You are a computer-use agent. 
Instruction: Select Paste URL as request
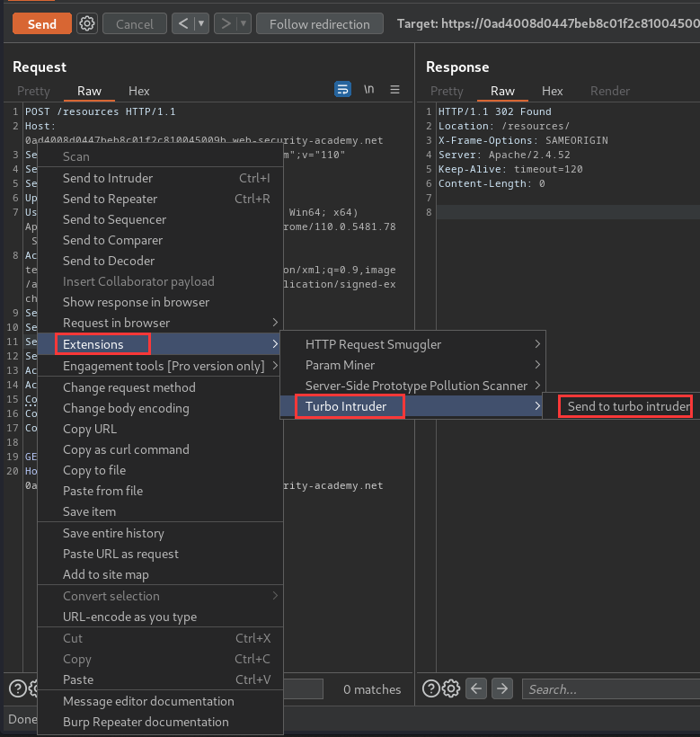pos(160,555)
